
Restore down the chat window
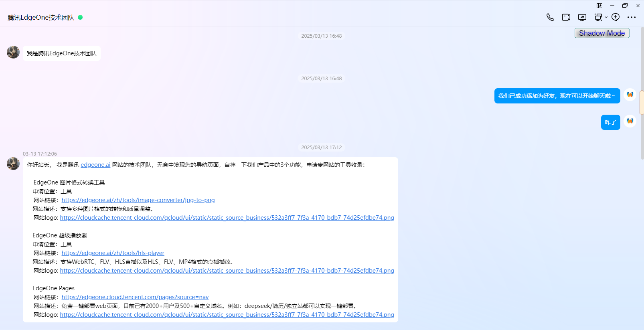(x=625, y=6)
